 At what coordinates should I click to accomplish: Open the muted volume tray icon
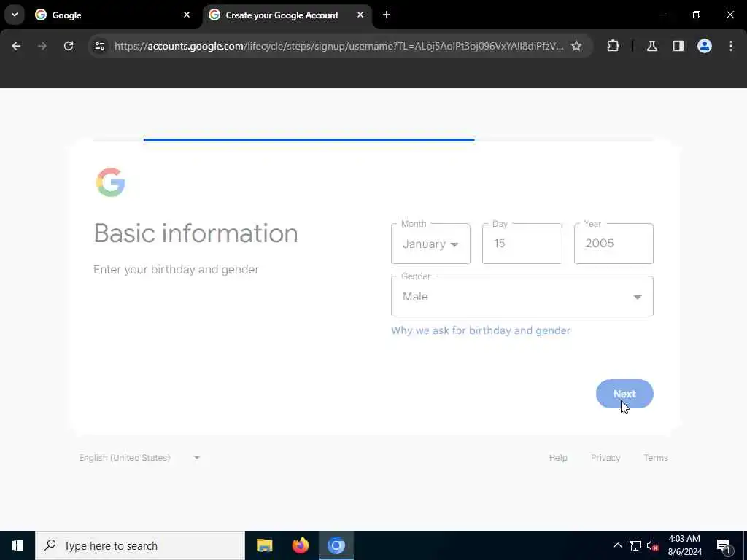point(652,545)
